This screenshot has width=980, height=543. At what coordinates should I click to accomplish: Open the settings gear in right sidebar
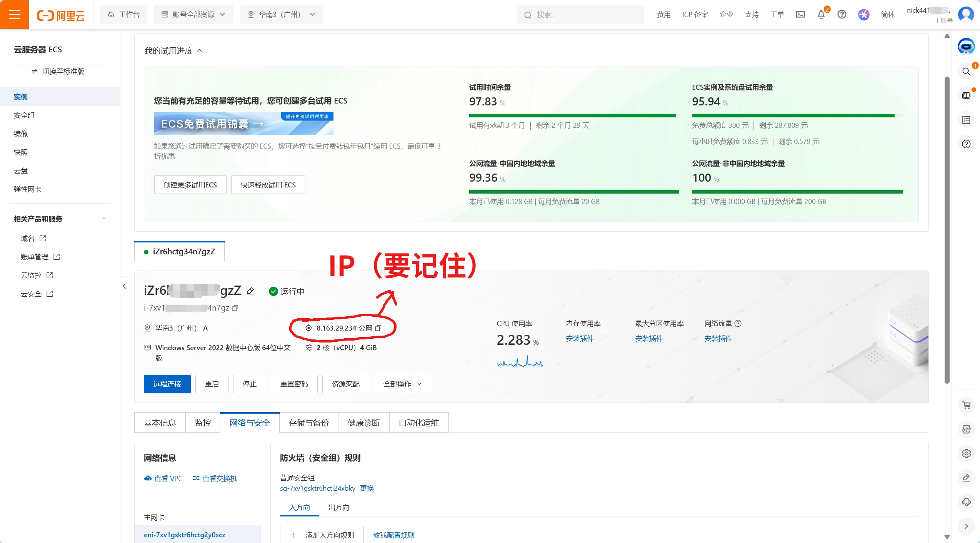pos(966,454)
